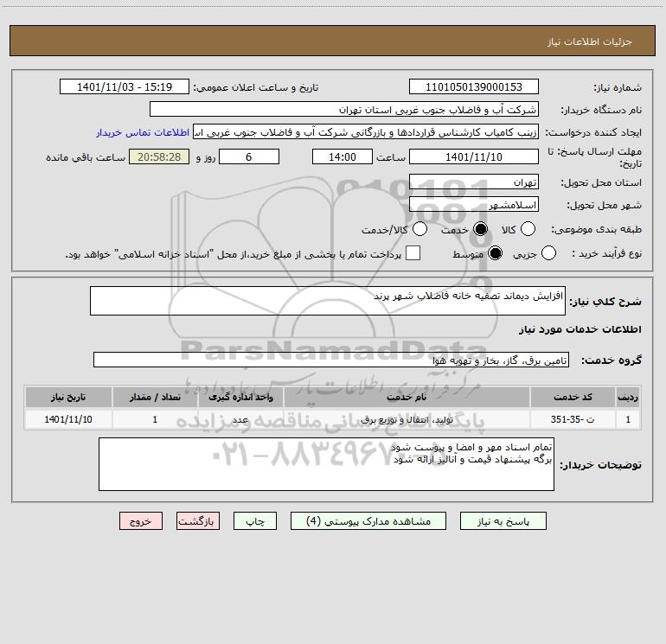The height and width of the screenshot is (644, 666).
Task: Click the خروج exit button
Action: tap(141, 521)
